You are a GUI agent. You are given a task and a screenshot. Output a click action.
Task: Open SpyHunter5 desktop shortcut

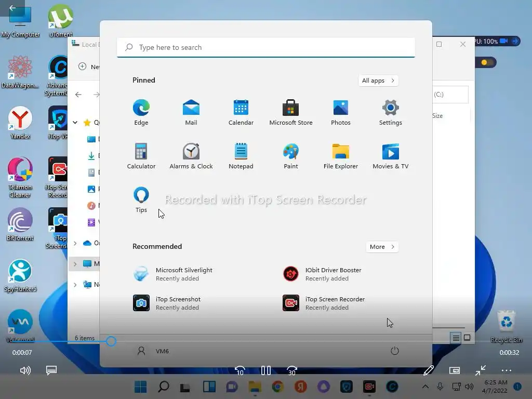20,275
